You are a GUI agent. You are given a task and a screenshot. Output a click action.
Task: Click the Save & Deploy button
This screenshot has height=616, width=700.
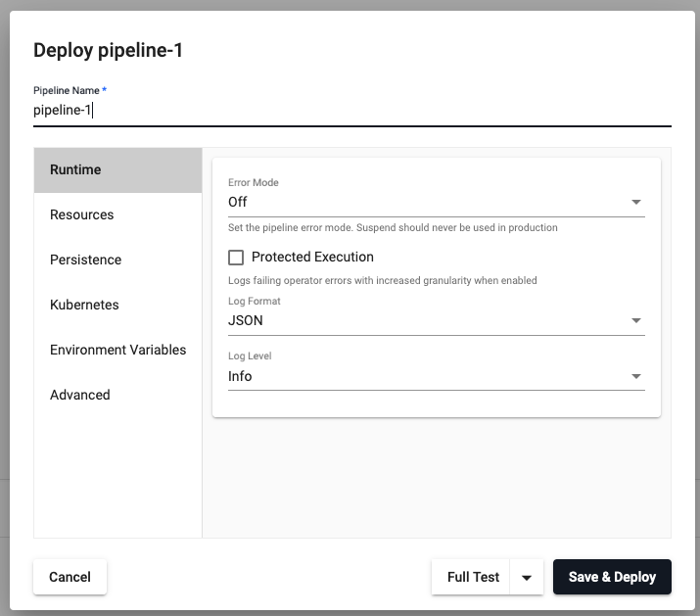point(612,577)
